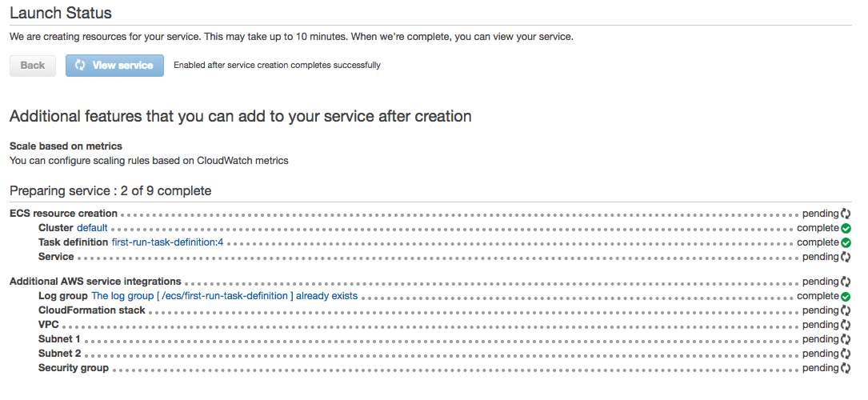The height and width of the screenshot is (400, 868).
Task: Click the pending spinner for ECS resource creation
Action: [x=846, y=214]
